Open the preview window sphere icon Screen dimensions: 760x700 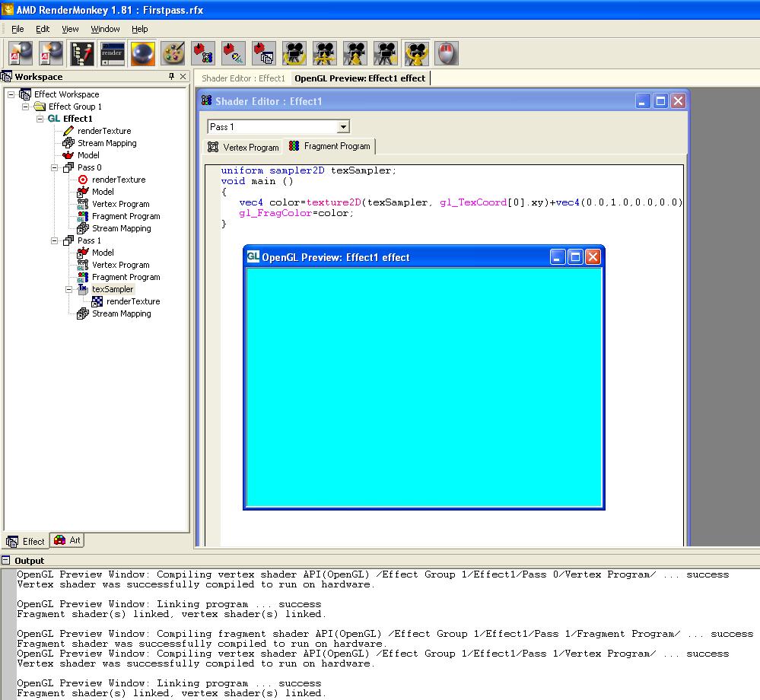[142, 53]
